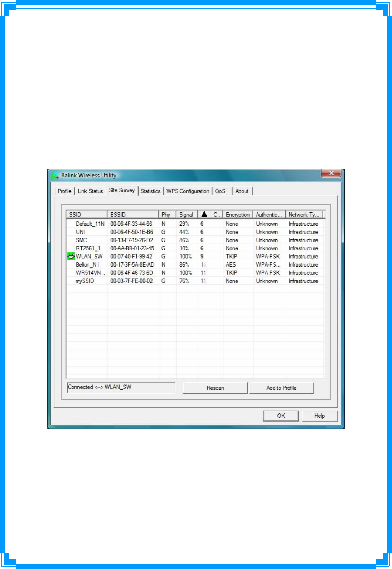This screenshot has width=392, height=569.
Task: Switch to the QoS tab
Action: pos(220,191)
